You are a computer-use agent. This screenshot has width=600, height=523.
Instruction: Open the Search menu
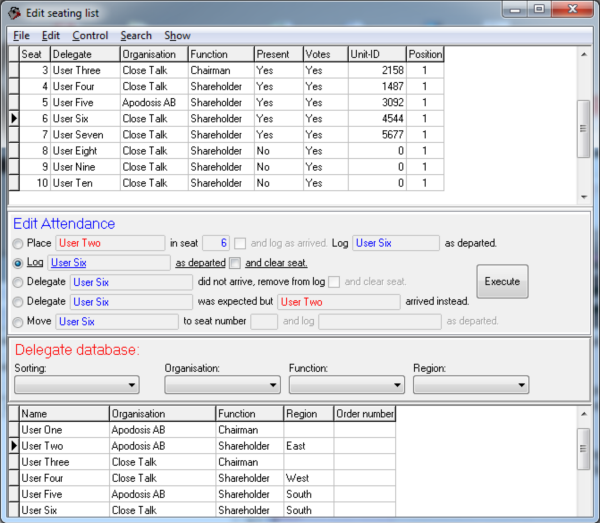click(136, 36)
